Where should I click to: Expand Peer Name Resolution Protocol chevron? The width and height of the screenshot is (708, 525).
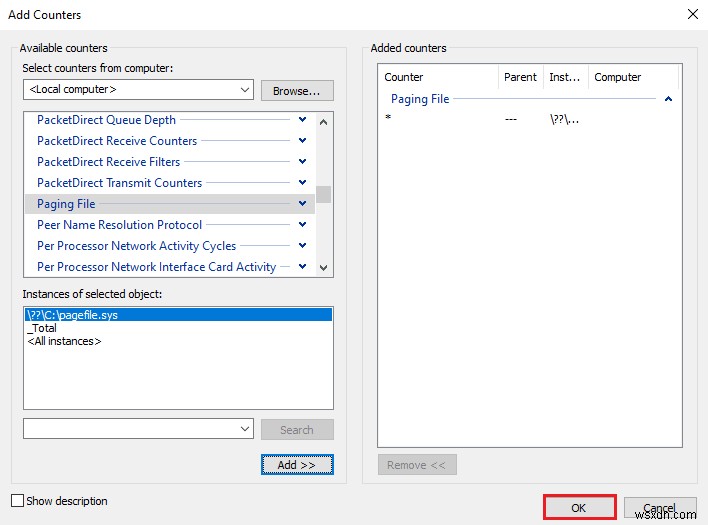pyautogui.click(x=302, y=225)
